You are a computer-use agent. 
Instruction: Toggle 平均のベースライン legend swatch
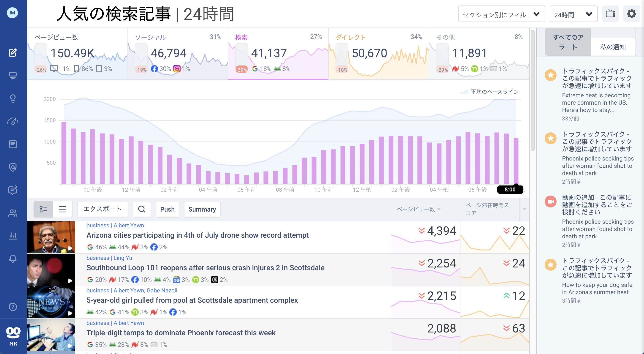(x=464, y=92)
